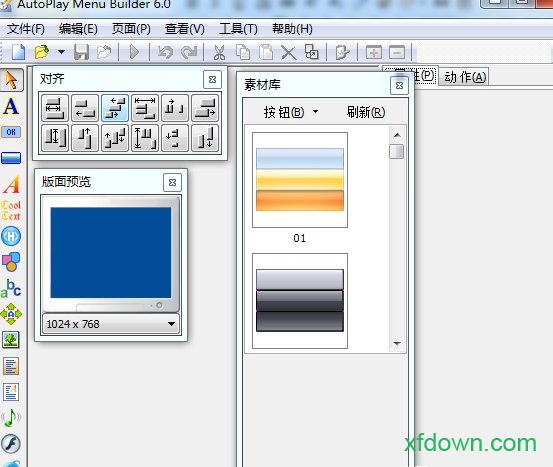Click the align right edges button
553x467 pixels.
205,108
